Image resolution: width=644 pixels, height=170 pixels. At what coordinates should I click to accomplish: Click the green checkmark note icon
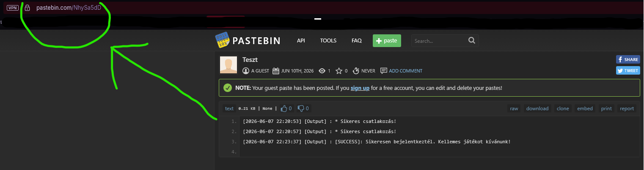(228, 88)
